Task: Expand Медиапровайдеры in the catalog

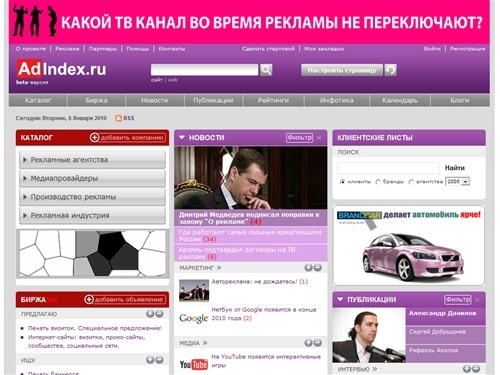Action: pos(92,178)
